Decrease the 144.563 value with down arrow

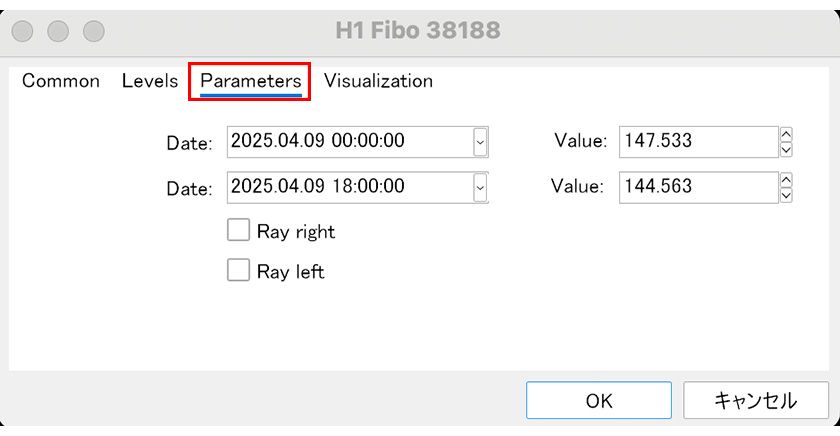tap(785, 194)
